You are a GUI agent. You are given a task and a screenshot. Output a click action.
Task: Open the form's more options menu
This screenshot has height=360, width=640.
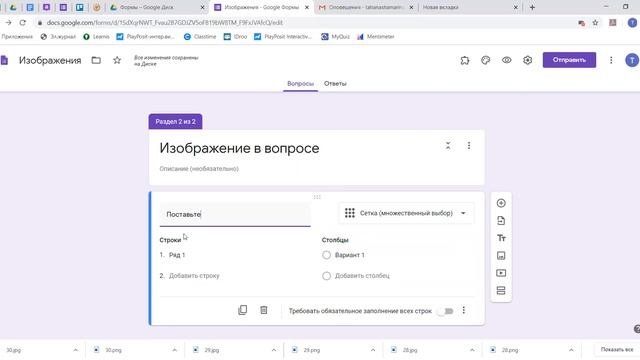[611, 60]
